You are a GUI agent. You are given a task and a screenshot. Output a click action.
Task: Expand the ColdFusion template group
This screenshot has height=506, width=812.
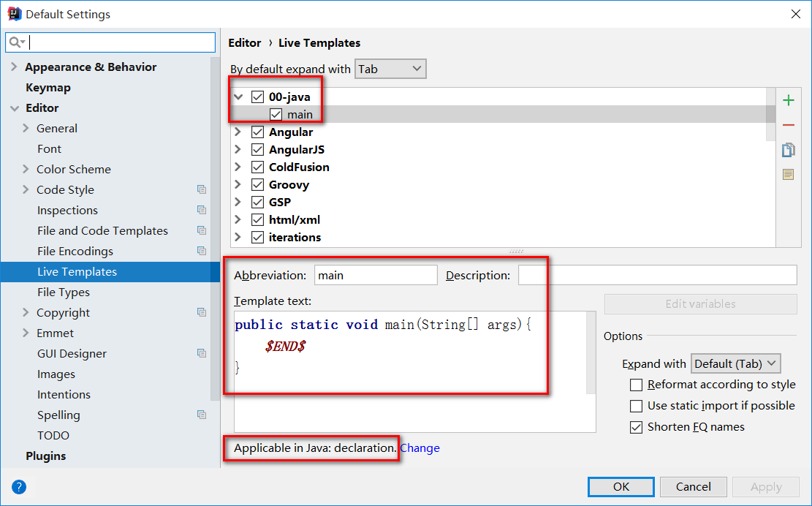[x=238, y=167]
